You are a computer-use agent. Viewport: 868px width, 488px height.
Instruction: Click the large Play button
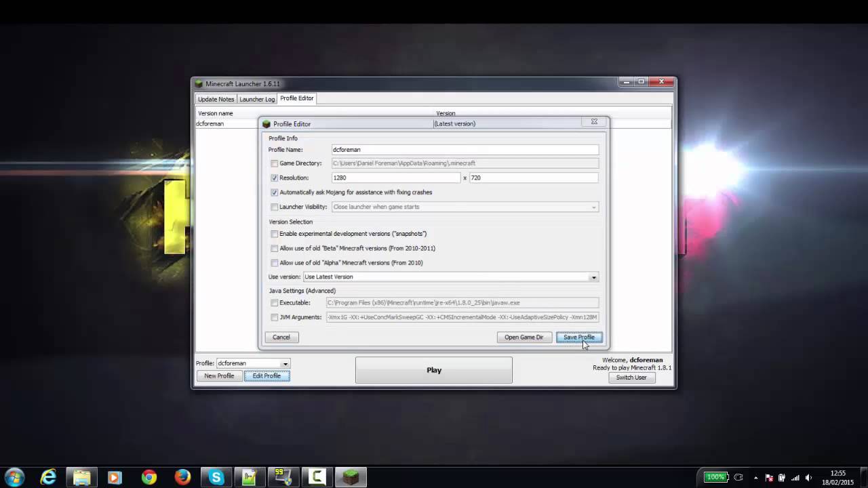(434, 370)
